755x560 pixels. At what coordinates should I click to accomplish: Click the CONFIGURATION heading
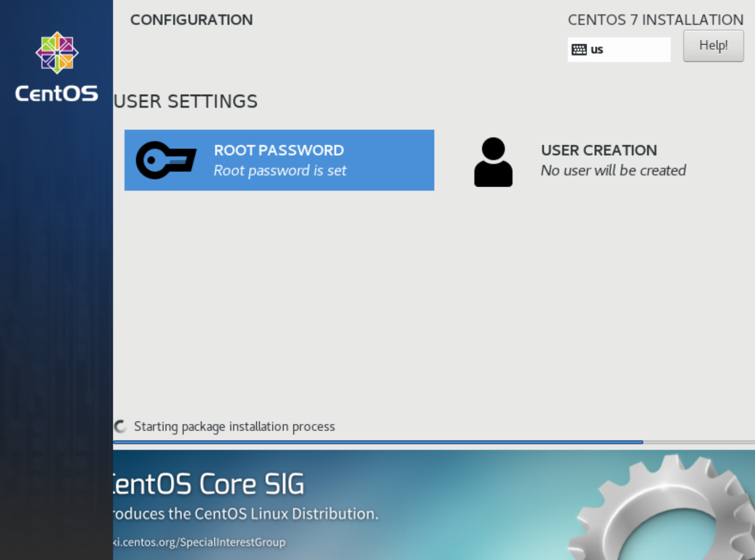[191, 20]
